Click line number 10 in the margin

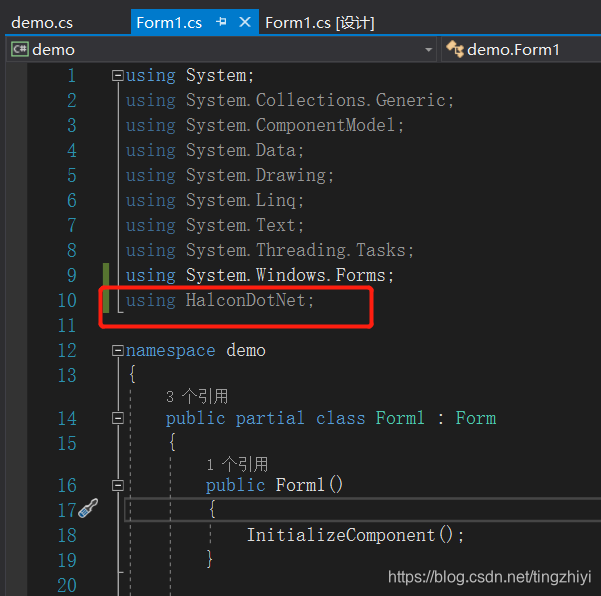(x=67, y=300)
